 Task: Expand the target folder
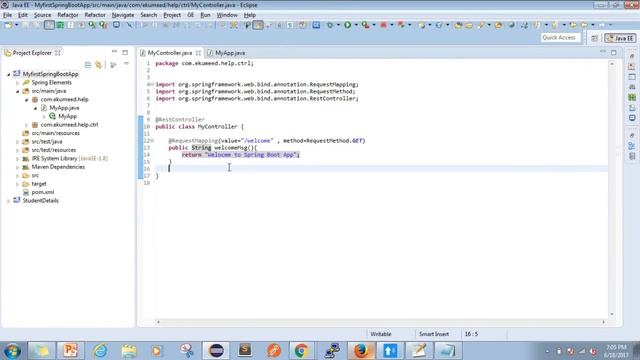click(x=18, y=184)
